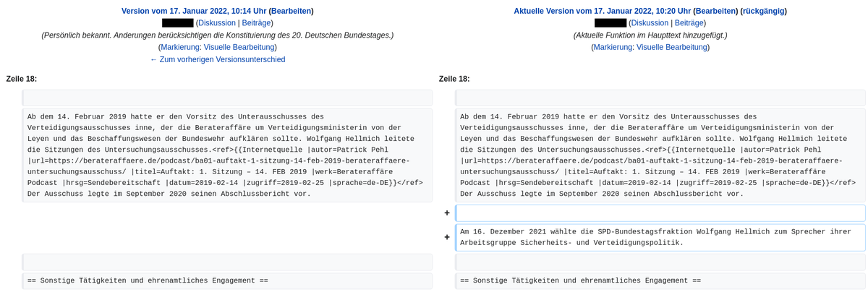The width and height of the screenshot is (868, 292).
Task: Click added line 'Am 16. Dezember 2021 wählte'
Action: click(x=660, y=237)
